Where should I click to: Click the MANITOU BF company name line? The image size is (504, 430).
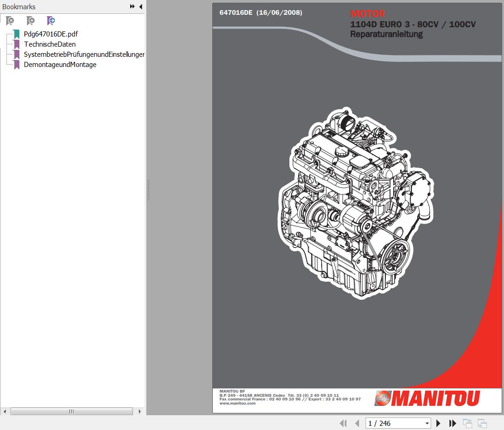tap(232, 391)
